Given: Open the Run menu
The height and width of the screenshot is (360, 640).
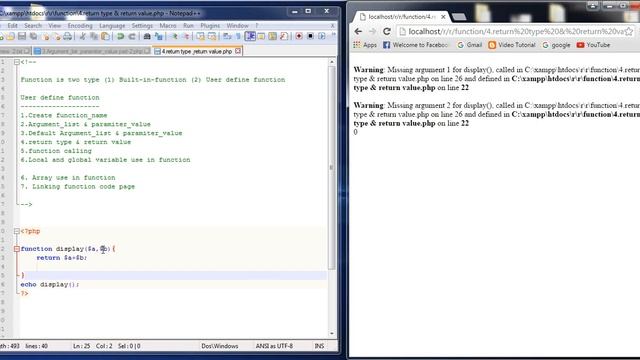Looking at the screenshot, I should 188,25.
